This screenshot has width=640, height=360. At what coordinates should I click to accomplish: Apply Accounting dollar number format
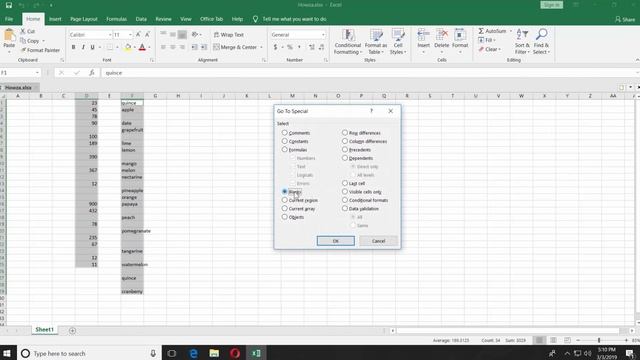(276, 47)
